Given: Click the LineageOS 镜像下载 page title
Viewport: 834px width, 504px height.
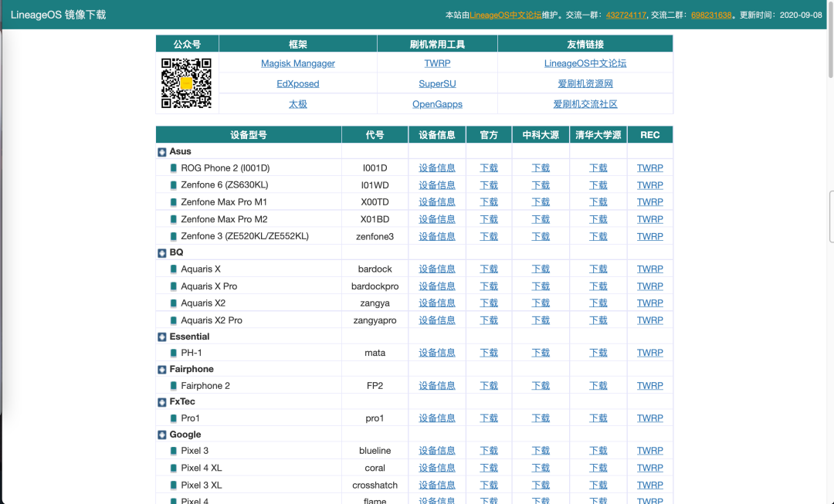Looking at the screenshot, I should (x=59, y=15).
